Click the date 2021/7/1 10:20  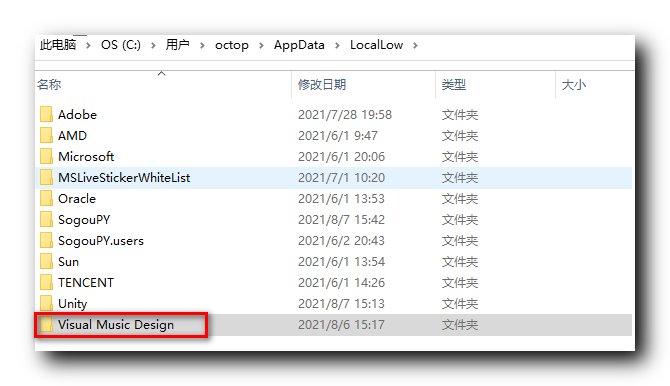click(x=341, y=177)
